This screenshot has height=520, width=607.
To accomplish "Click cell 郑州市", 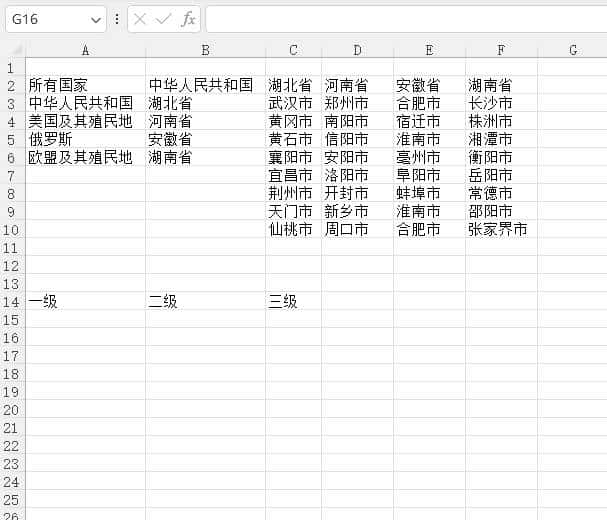I will [x=357, y=103].
